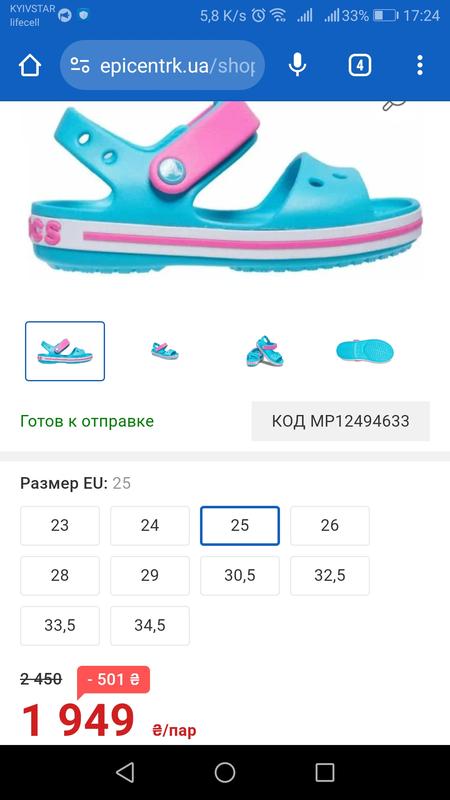This screenshot has width=450, height=800.
Task: Open the tab switcher showing 4 tabs
Action: coord(360,65)
